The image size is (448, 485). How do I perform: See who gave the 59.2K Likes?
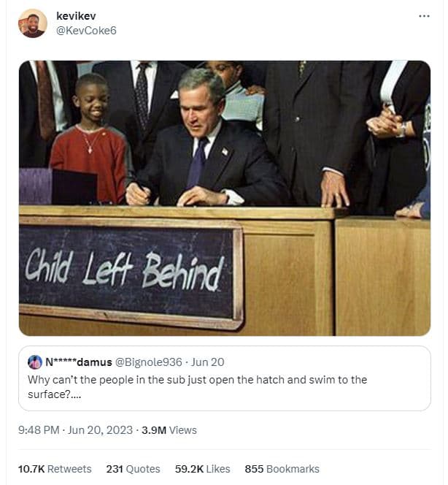point(202,469)
